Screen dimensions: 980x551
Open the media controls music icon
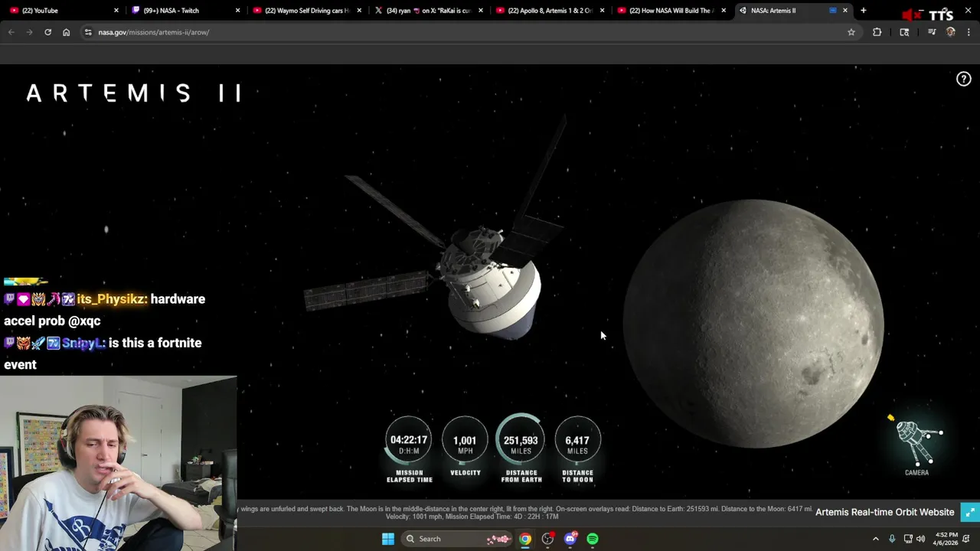pyautogui.click(x=932, y=32)
